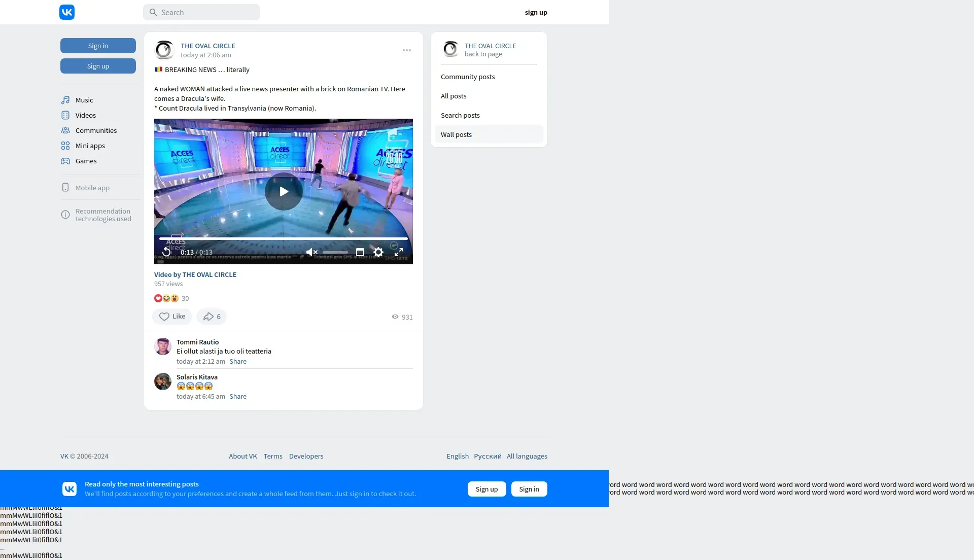
Task: Open the Music section icon
Action: pyautogui.click(x=65, y=100)
